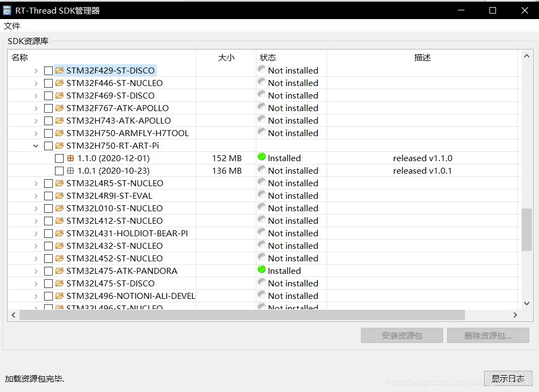Select the STM32L432-ST-NUCLEO row name
This screenshot has height=392, width=539.
click(114, 246)
